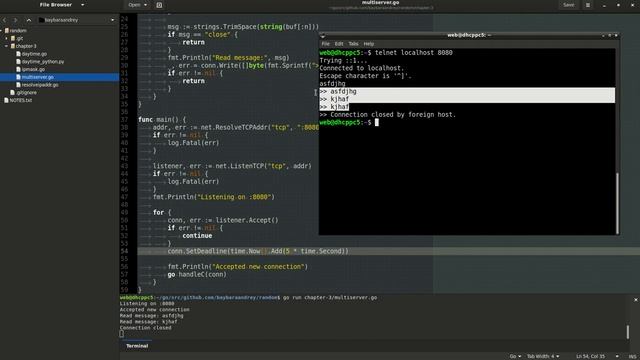The width and height of the screenshot is (640, 360).
Task: Open the Tabs menu in the terminal window
Action: [353, 44]
